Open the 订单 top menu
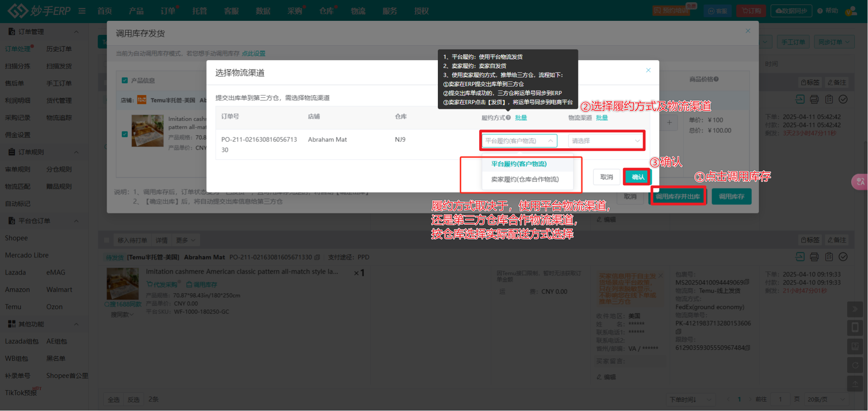 (x=168, y=11)
